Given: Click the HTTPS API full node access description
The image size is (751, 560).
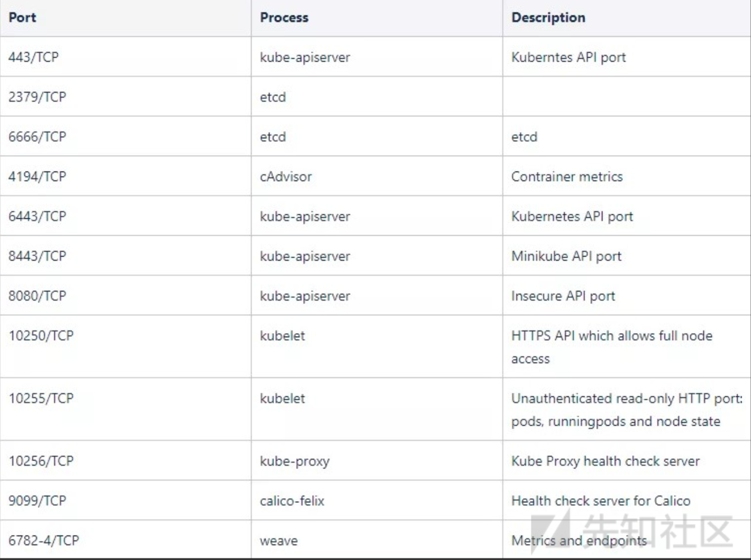Looking at the screenshot, I should tap(611, 346).
